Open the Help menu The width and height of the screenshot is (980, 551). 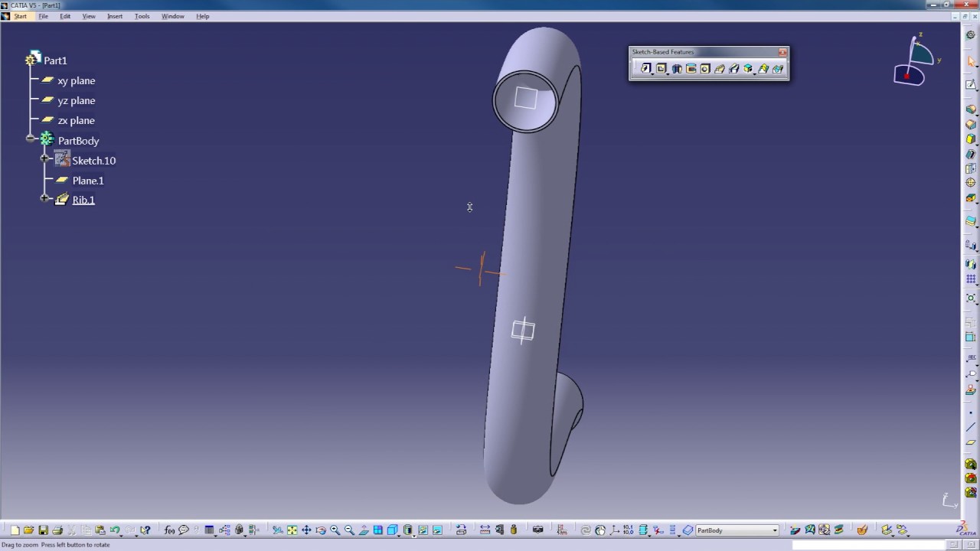[x=203, y=16]
